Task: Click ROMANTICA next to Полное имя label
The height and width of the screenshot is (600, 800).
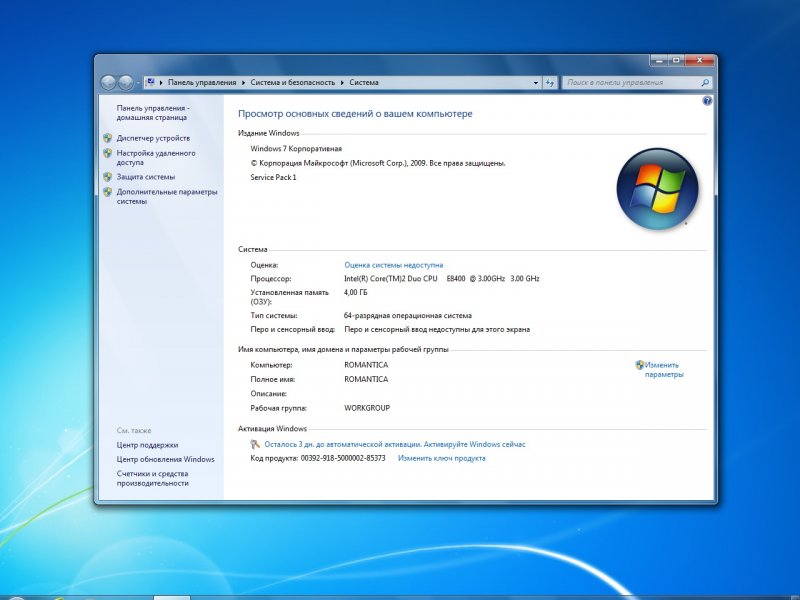Action: click(366, 379)
